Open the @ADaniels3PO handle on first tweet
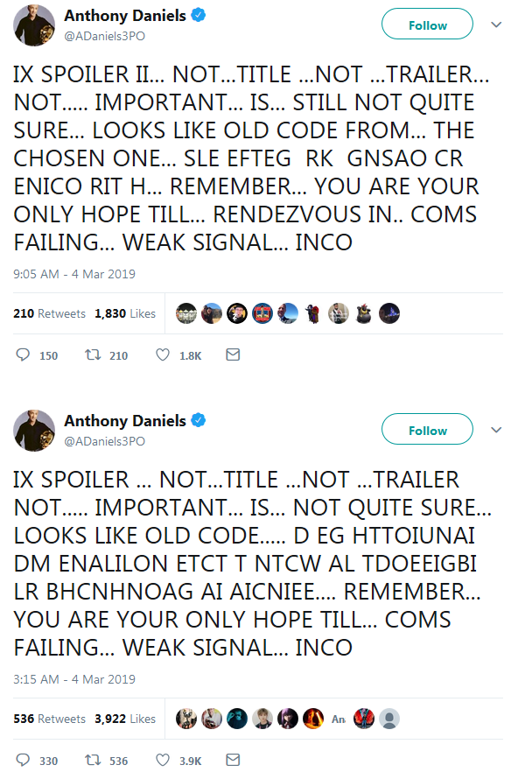This screenshot has height=772, width=532. pyautogui.click(x=105, y=37)
